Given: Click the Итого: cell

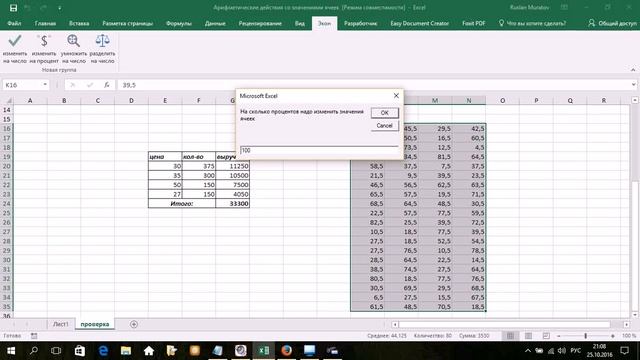Looking at the screenshot, I should click(x=182, y=204).
